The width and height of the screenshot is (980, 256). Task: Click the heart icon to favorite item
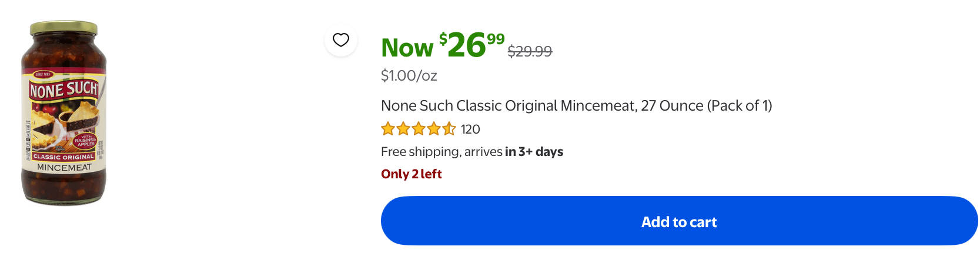coord(341,40)
